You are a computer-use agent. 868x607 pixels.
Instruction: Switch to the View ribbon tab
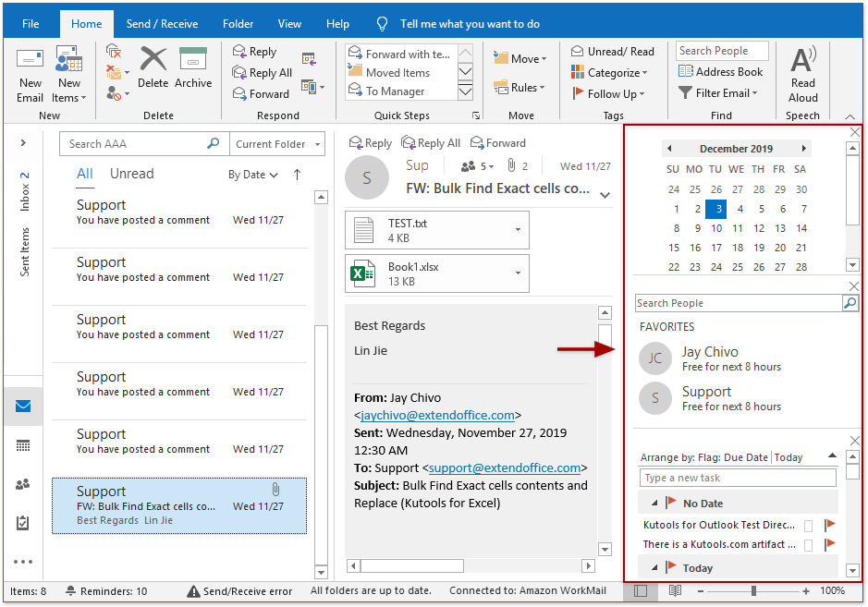289,24
